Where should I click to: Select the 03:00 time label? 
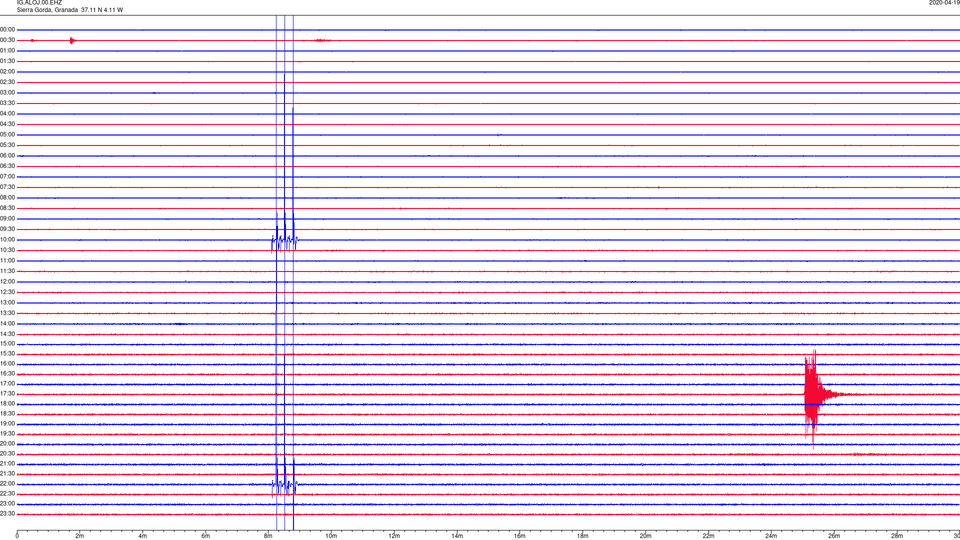pos(7,92)
